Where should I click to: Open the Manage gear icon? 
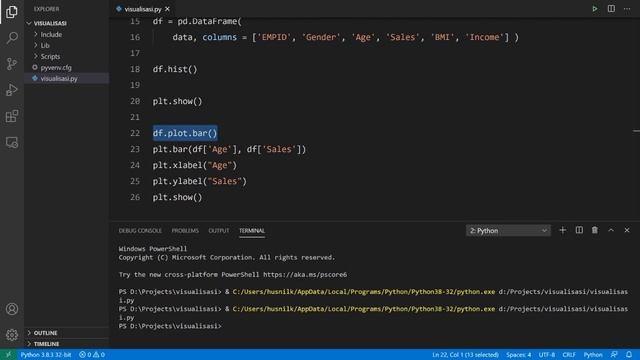click(12, 335)
